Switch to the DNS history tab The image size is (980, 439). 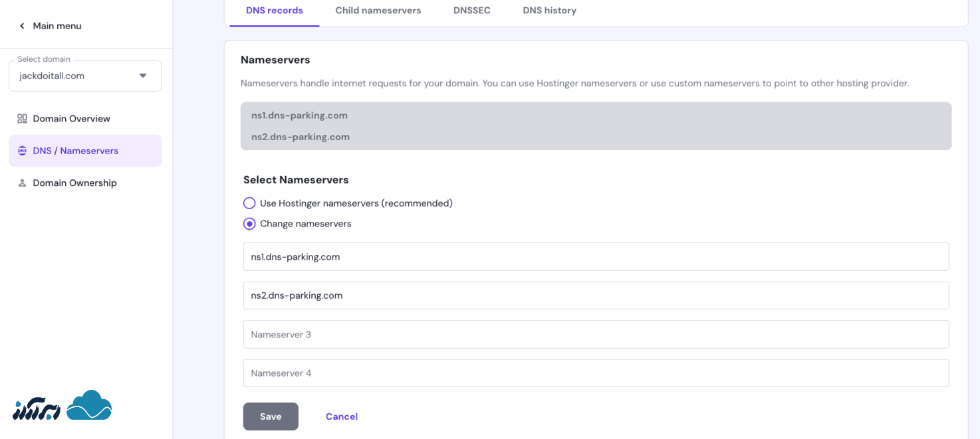549,10
